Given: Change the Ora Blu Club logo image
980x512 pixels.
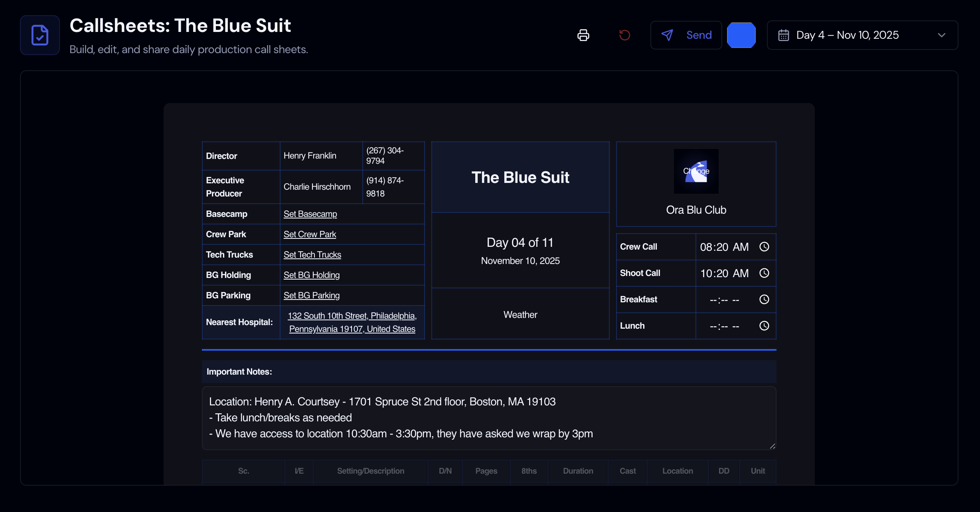Looking at the screenshot, I should [x=696, y=171].
